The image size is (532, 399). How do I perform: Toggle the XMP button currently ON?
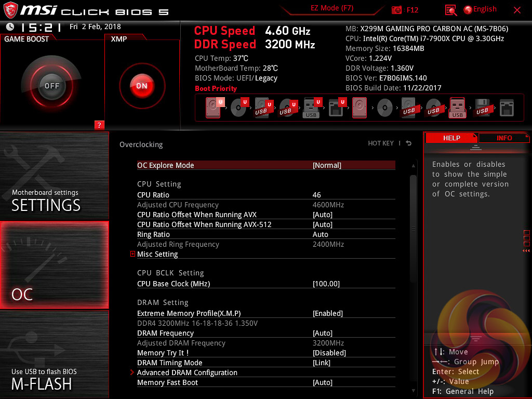[142, 86]
